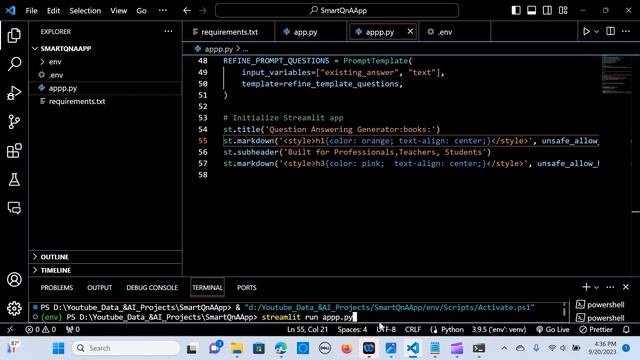Open notifications bell in status bar
Image resolution: width=640 pixels, height=360 pixels.
pyautogui.click(x=626, y=329)
